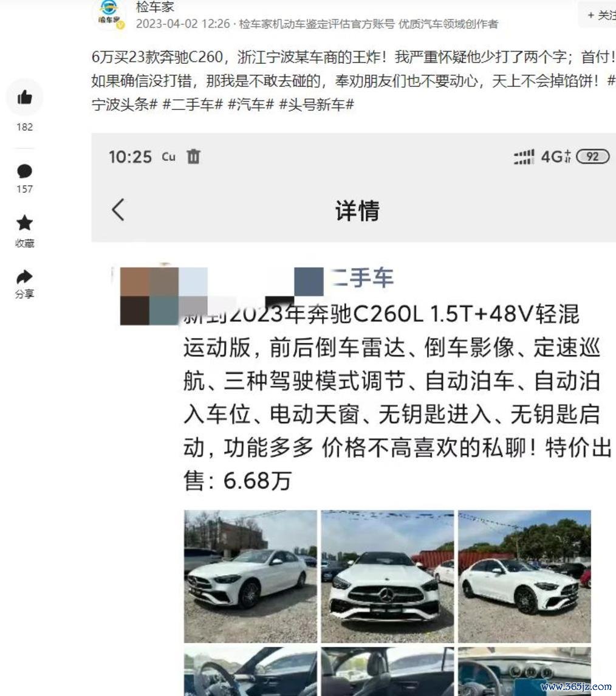Open the third white Mercedes side photo
This screenshot has width=616, height=696.
(x=525, y=576)
